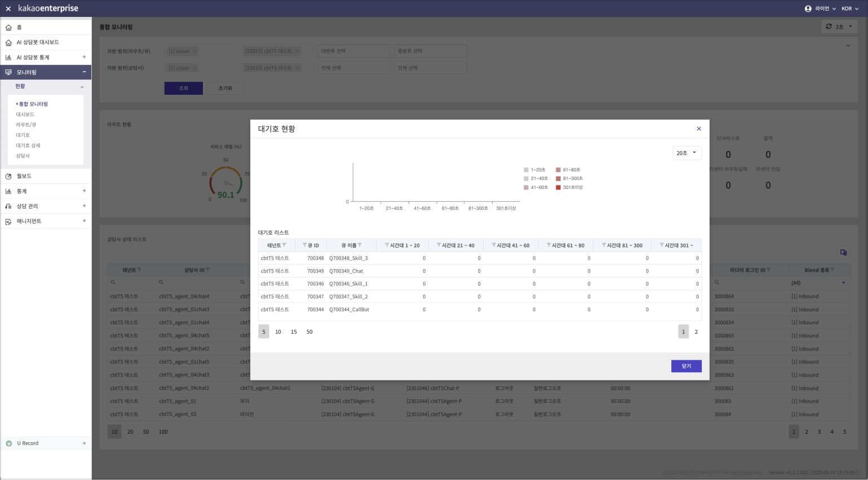This screenshot has height=480, width=868.
Task: Open 대기호 상세 in sidebar submenu
Action: click(28, 146)
